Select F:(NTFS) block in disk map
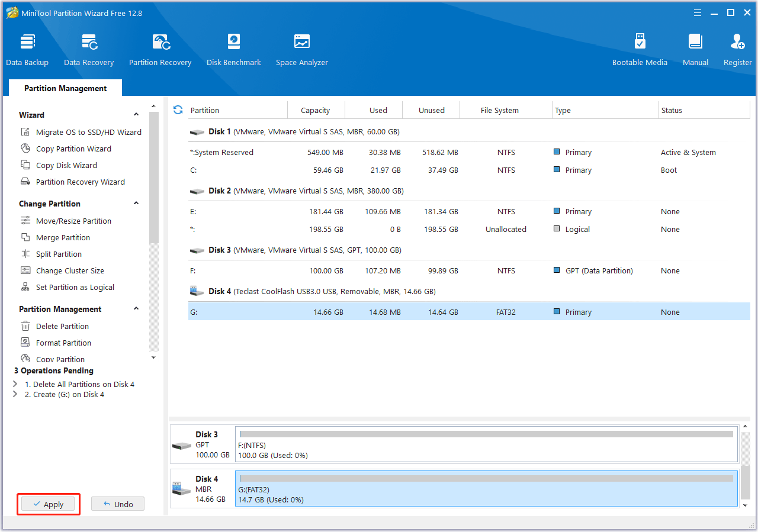This screenshot has width=758, height=532. 487,444
